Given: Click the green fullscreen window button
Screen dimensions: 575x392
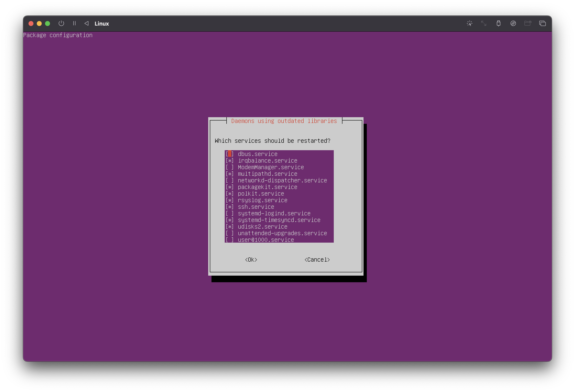Looking at the screenshot, I should pyautogui.click(x=48, y=24).
